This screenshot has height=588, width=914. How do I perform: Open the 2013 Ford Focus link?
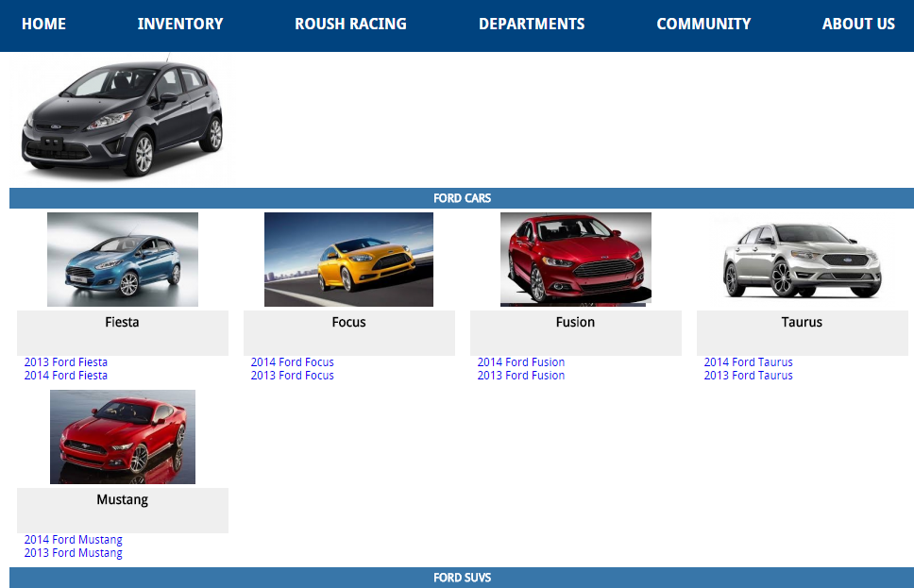(x=292, y=376)
